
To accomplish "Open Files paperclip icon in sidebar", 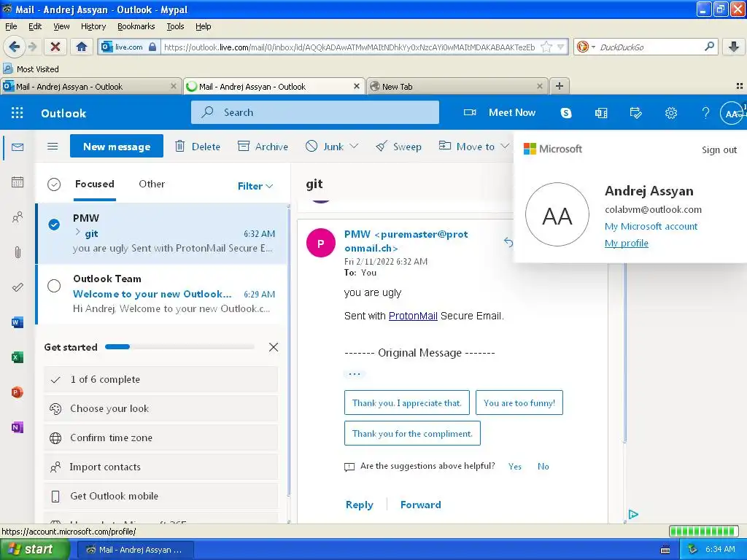I will [18, 252].
